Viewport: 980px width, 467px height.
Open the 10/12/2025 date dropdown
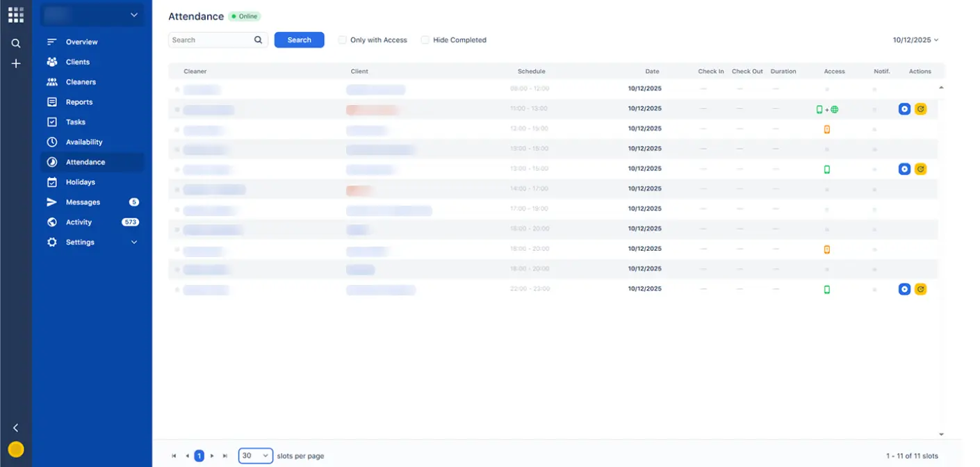point(915,40)
